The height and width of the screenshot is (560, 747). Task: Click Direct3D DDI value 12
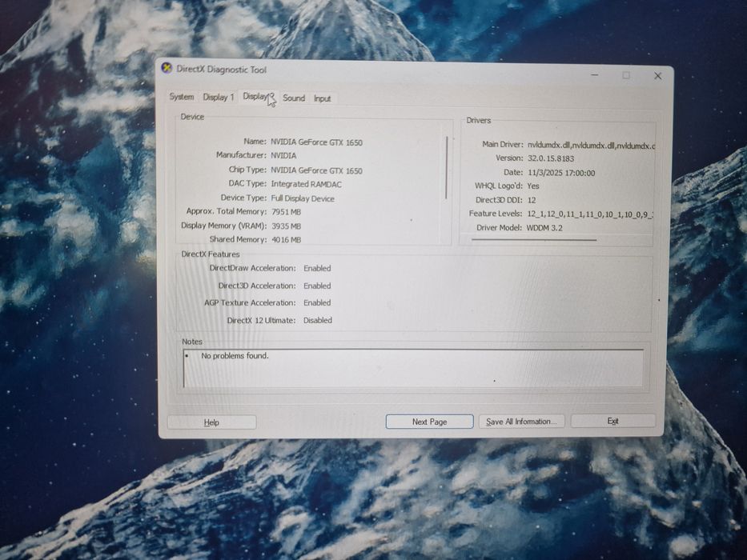[532, 200]
